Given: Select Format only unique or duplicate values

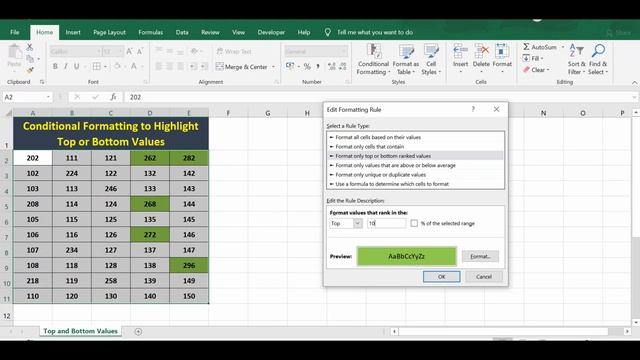Looking at the screenshot, I should pyautogui.click(x=416, y=175).
